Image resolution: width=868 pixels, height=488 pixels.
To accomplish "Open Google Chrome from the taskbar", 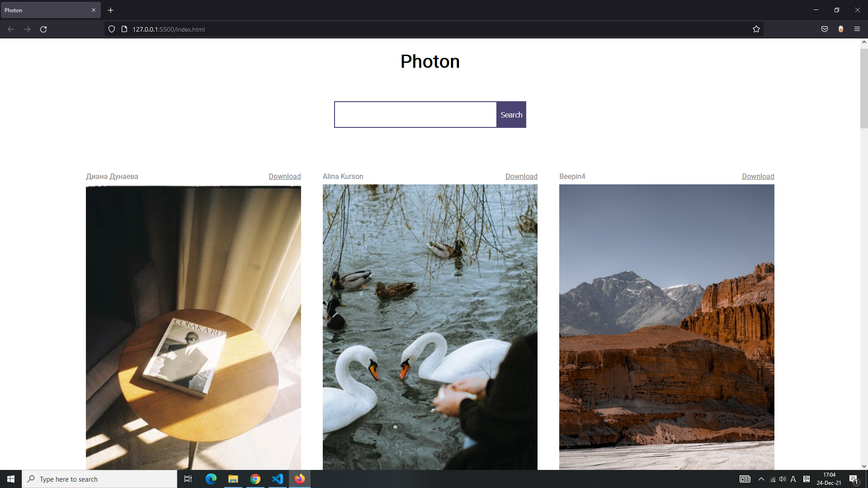I will pyautogui.click(x=255, y=479).
